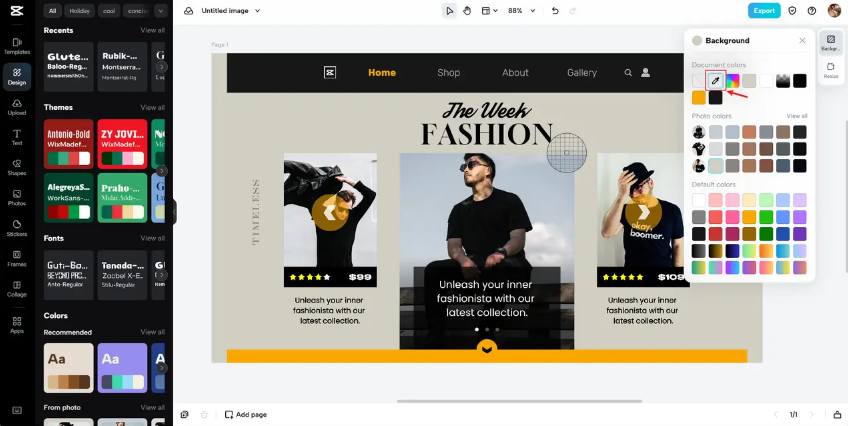Image resolution: width=848 pixels, height=426 pixels.
Task: Click the CapCut logo icon
Action: pos(16,11)
